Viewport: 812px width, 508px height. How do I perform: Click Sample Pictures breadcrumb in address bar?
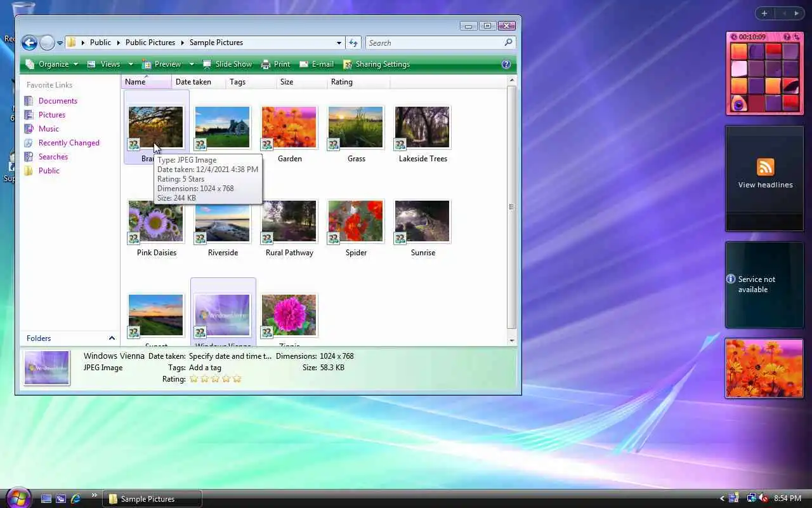[216, 43]
